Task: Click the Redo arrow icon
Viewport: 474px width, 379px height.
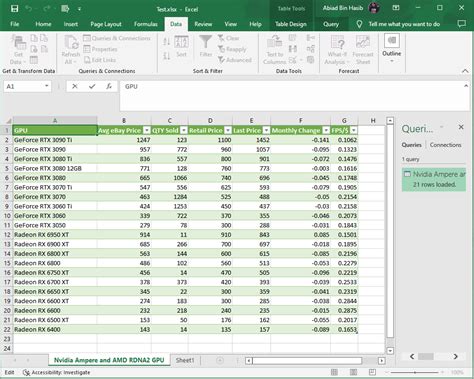Action: (x=46, y=9)
